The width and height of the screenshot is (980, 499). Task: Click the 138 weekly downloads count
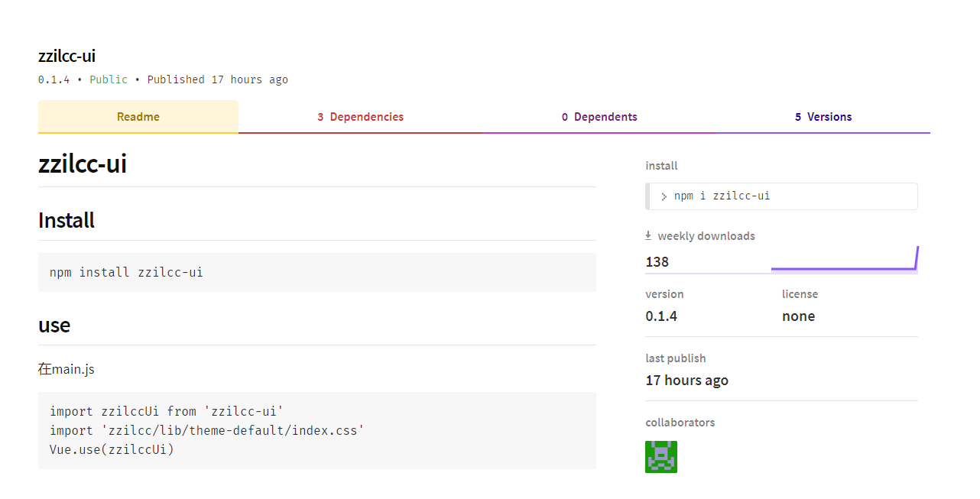tap(657, 262)
